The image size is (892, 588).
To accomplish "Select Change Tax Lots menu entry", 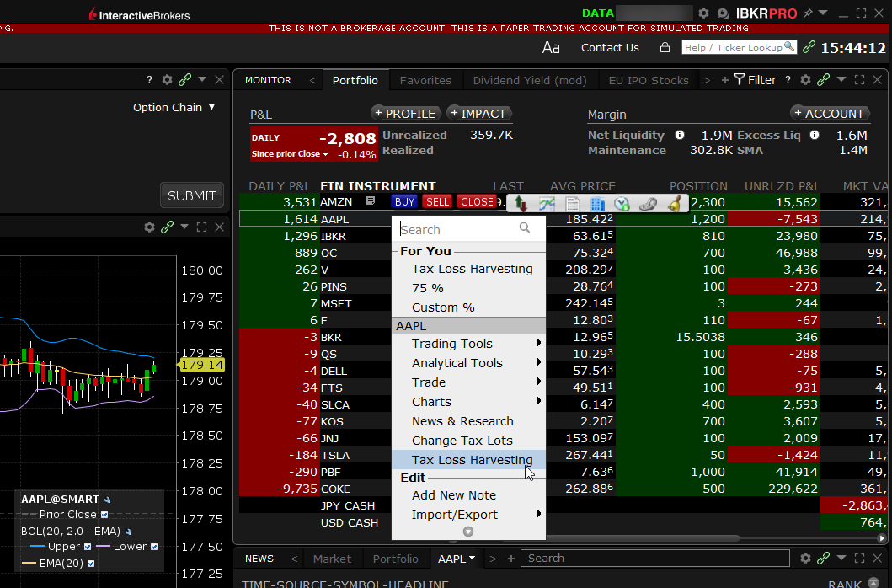I will pyautogui.click(x=462, y=441).
